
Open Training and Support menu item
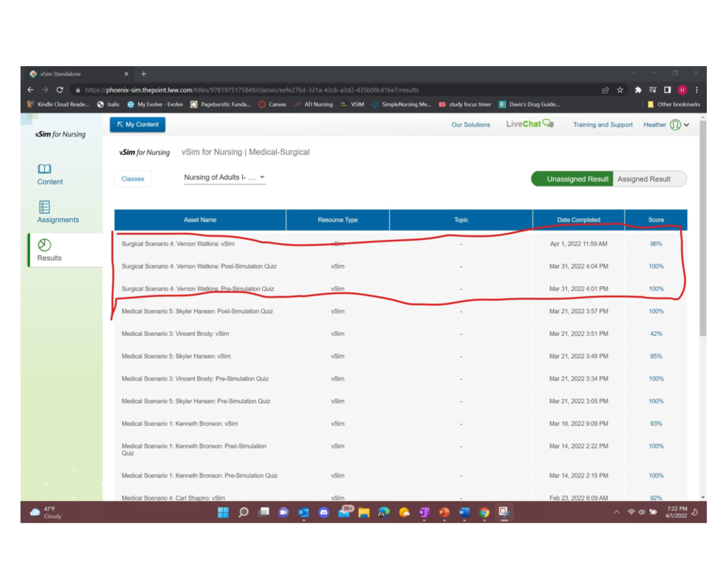(x=602, y=125)
